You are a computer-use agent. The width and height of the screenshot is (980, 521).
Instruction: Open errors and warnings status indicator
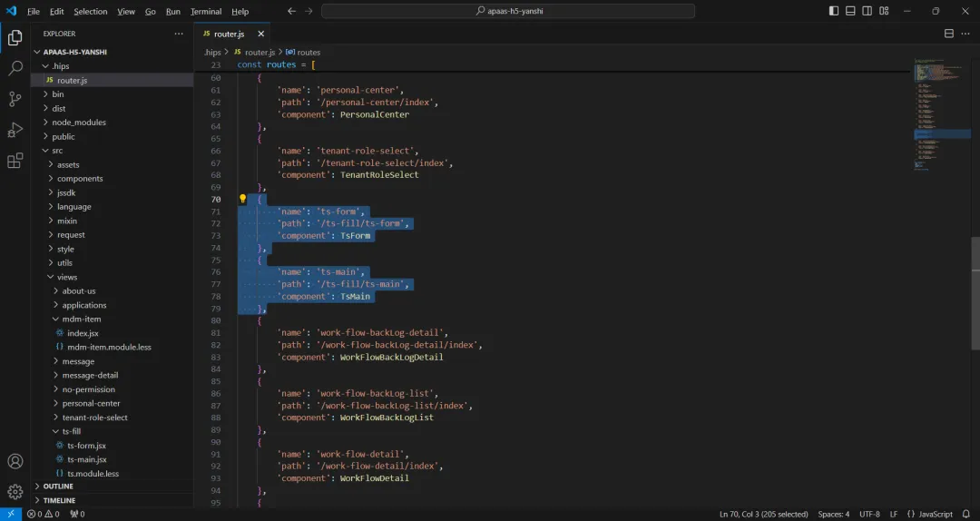tap(44, 514)
